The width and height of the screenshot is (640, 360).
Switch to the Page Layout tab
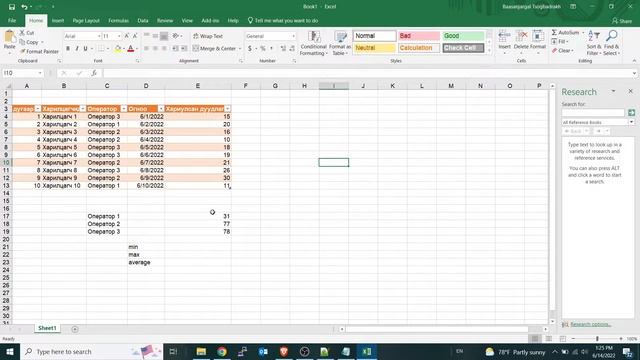[86, 20]
